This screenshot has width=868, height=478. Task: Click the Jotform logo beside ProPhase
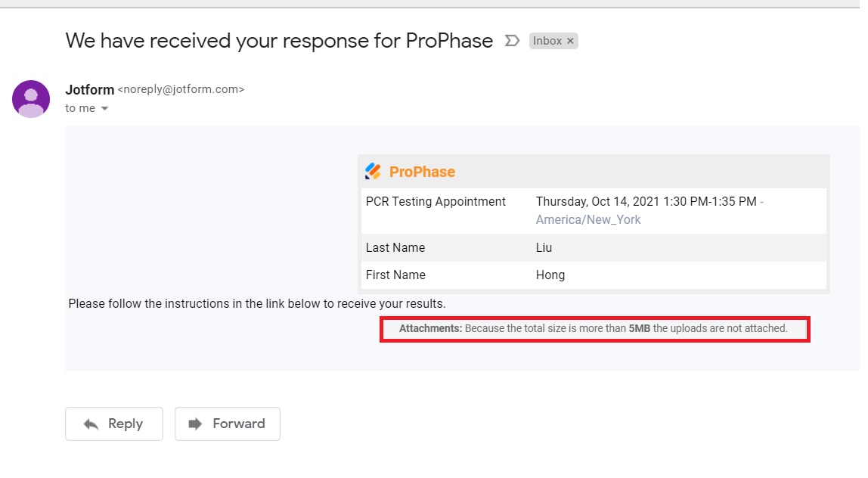374,172
